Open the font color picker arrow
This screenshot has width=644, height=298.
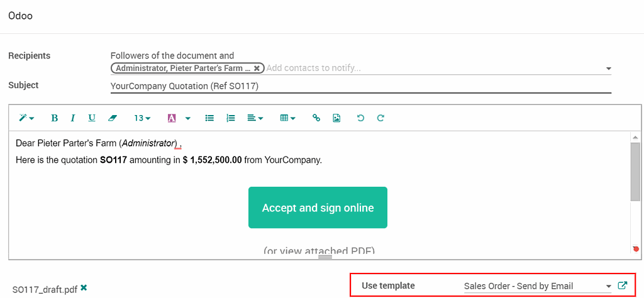tap(187, 118)
